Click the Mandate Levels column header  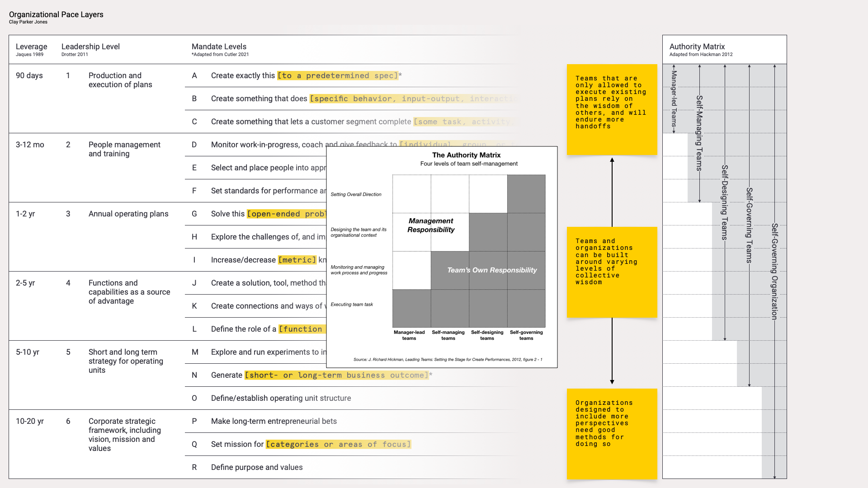pyautogui.click(x=219, y=47)
